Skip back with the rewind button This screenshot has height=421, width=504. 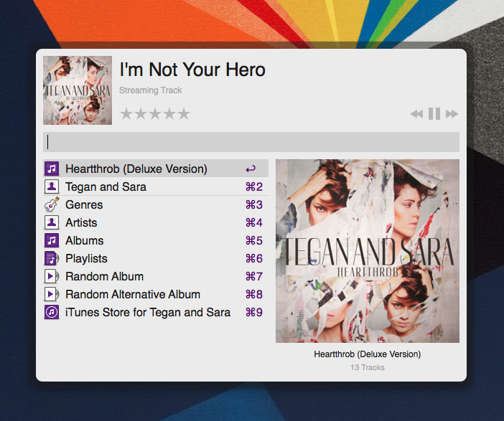(416, 114)
